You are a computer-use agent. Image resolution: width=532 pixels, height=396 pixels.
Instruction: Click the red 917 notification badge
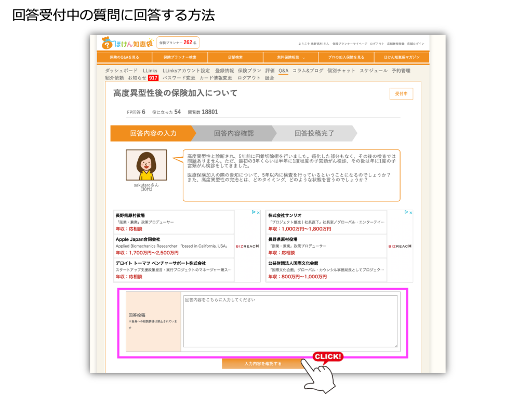point(153,78)
